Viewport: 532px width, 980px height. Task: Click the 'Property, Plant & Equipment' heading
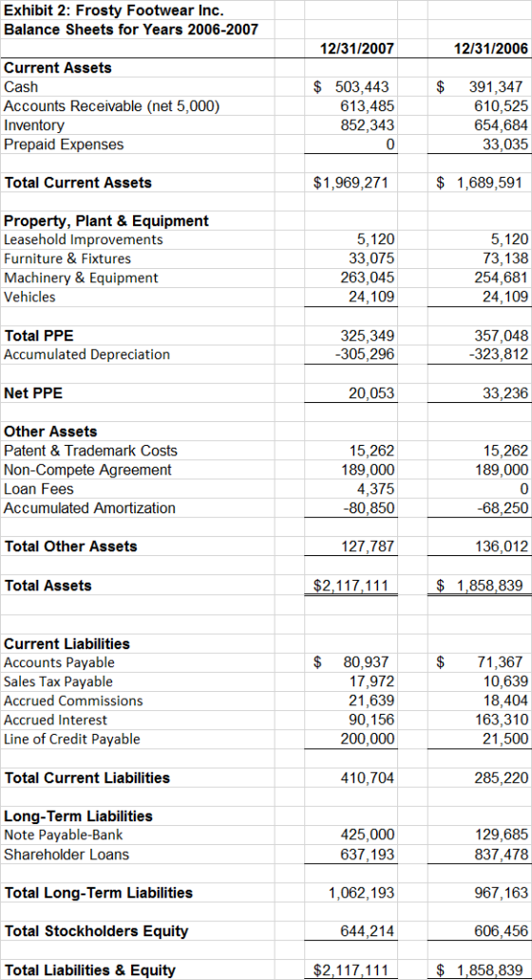click(106, 221)
